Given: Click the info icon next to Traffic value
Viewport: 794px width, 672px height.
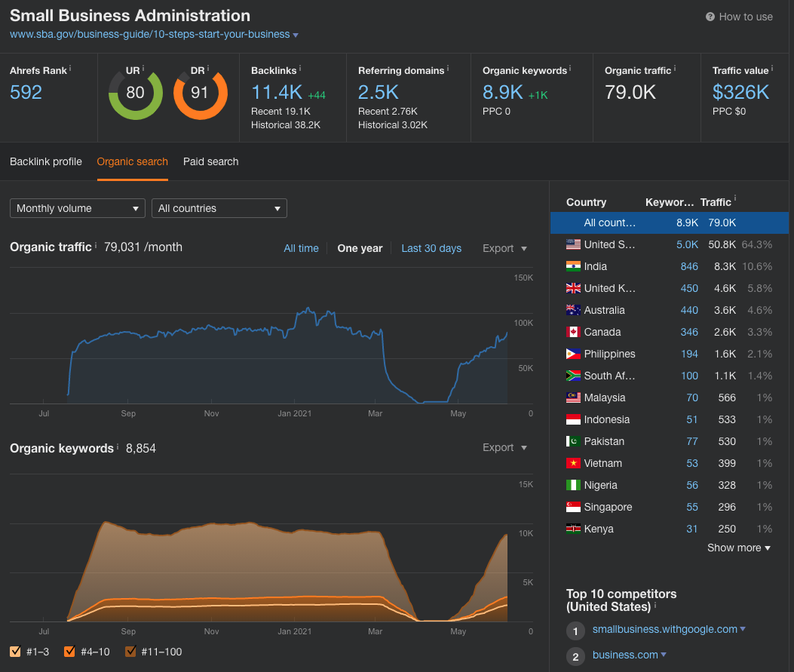Looking at the screenshot, I should [x=773, y=69].
